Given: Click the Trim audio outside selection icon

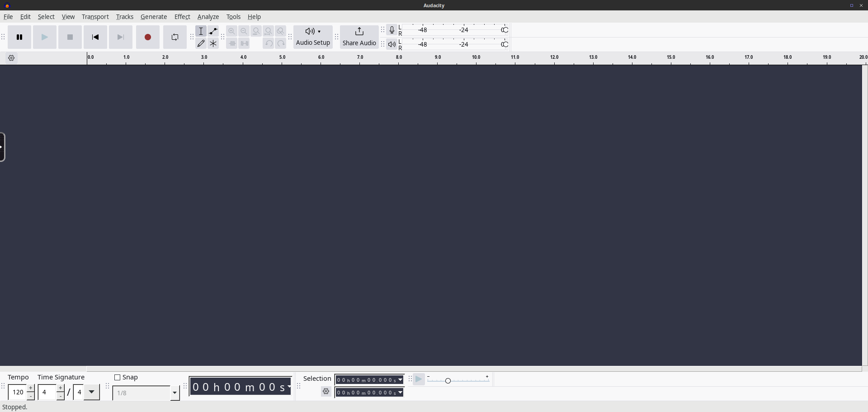Looking at the screenshot, I should [x=232, y=43].
